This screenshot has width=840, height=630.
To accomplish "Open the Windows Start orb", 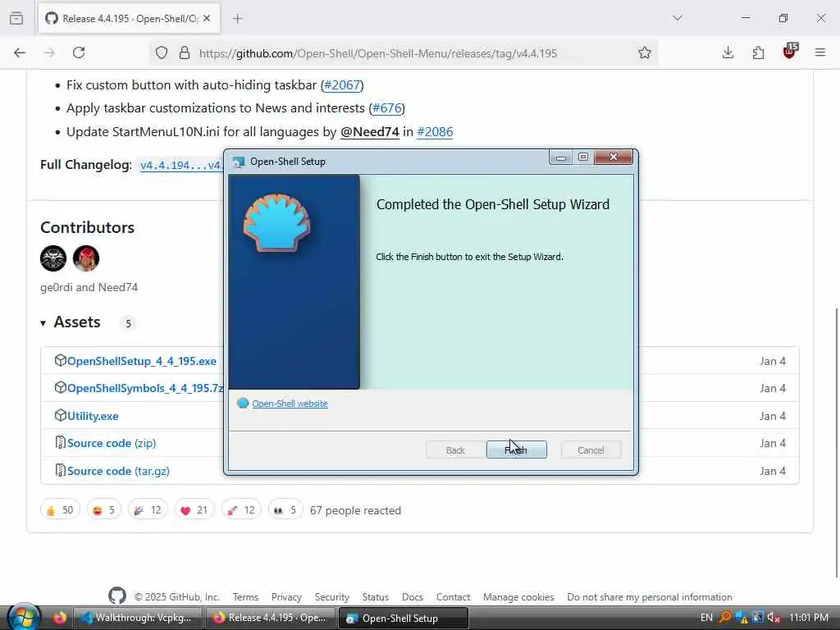I will coord(24,617).
